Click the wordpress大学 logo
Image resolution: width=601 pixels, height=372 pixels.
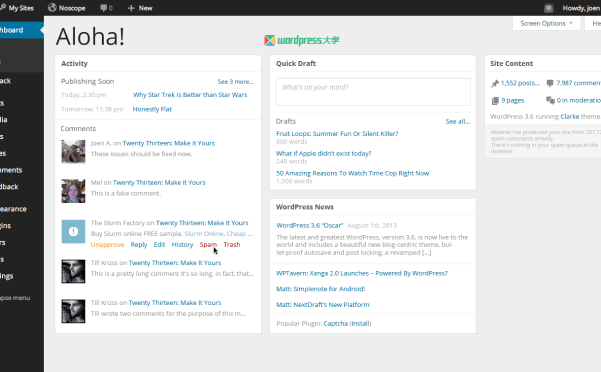pyautogui.click(x=302, y=40)
